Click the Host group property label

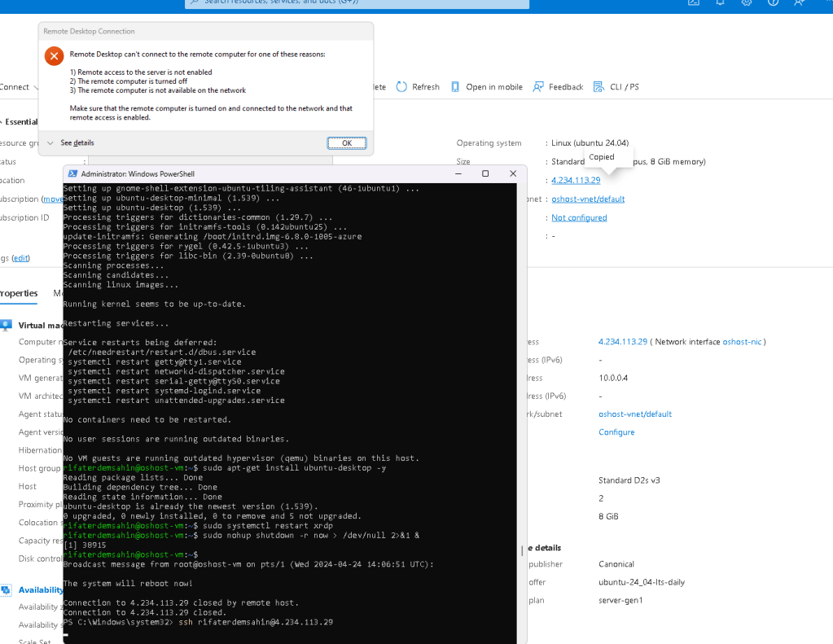click(39, 468)
